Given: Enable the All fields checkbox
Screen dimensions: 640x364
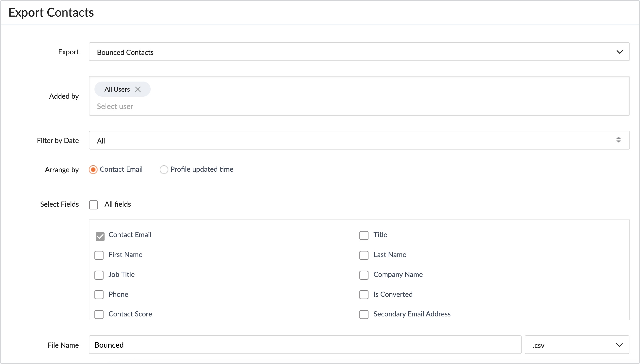Looking at the screenshot, I should [x=94, y=204].
